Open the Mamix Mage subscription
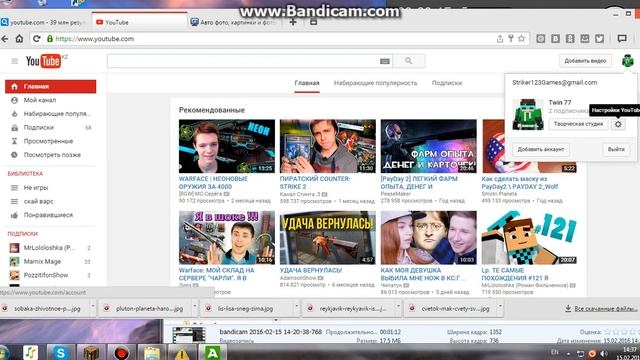 (51, 262)
